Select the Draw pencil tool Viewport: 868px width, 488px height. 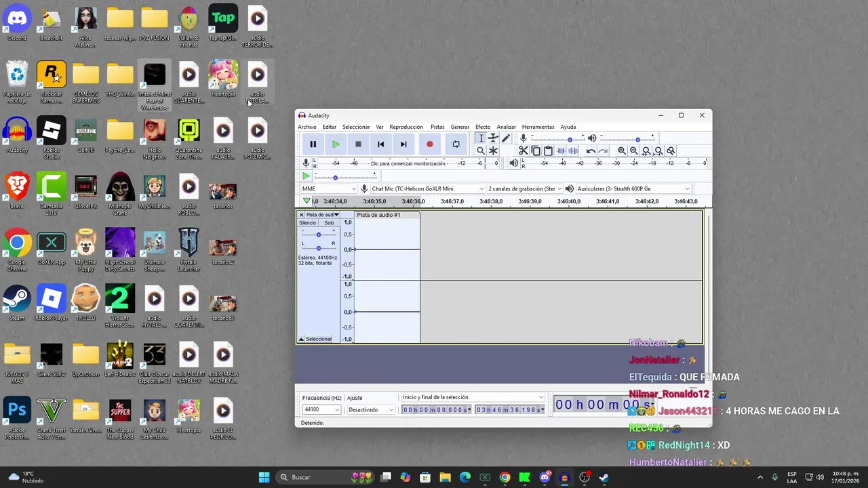coord(506,138)
